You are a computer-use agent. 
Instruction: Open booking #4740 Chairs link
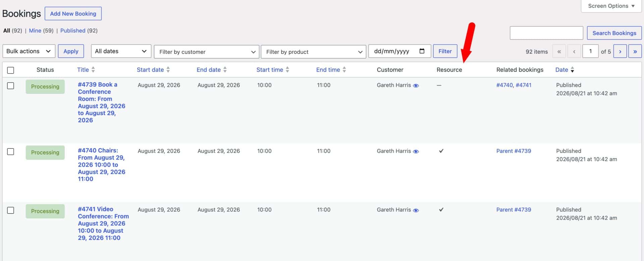[x=102, y=165]
